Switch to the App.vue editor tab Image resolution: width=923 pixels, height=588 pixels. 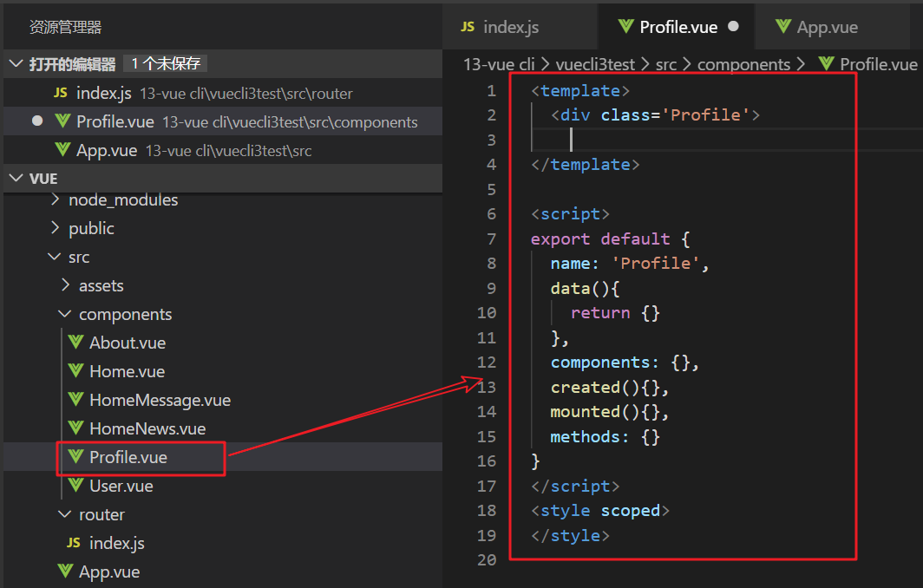[827, 27]
